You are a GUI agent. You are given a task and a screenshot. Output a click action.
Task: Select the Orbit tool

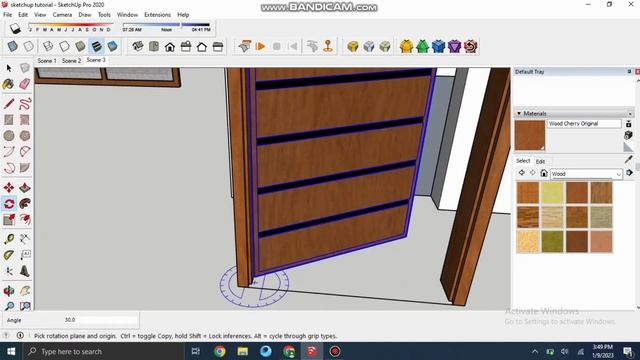pyautogui.click(x=9, y=291)
